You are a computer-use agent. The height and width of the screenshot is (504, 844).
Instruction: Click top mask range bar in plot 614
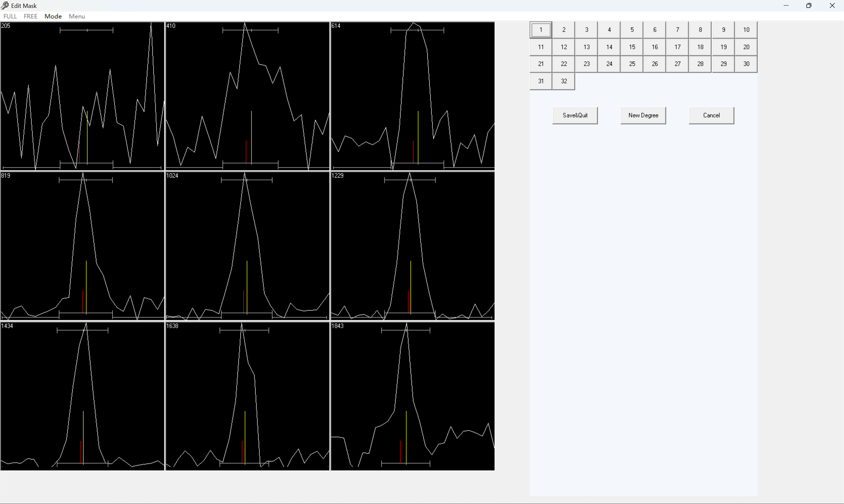pos(417,30)
